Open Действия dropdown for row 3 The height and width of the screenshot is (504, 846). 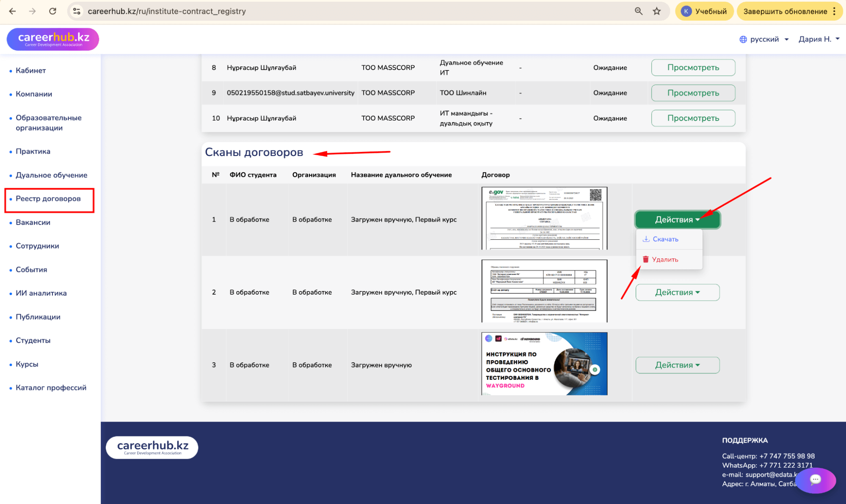pyautogui.click(x=677, y=365)
